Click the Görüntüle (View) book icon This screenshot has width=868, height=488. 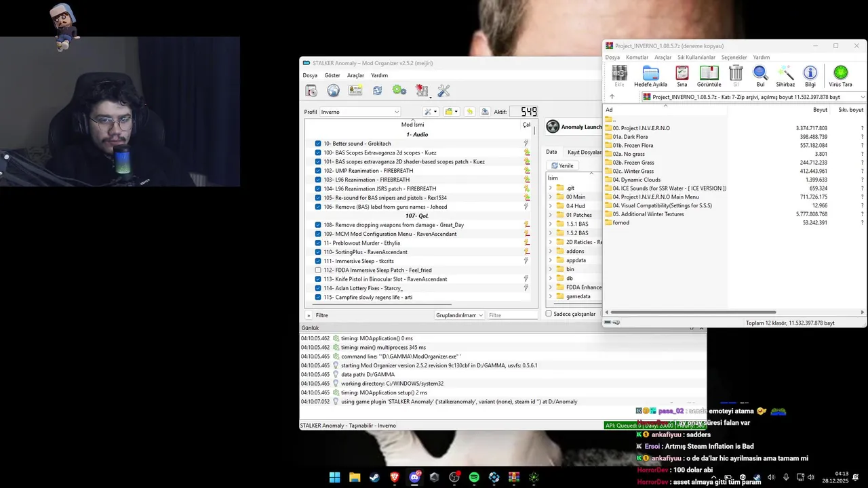point(709,76)
